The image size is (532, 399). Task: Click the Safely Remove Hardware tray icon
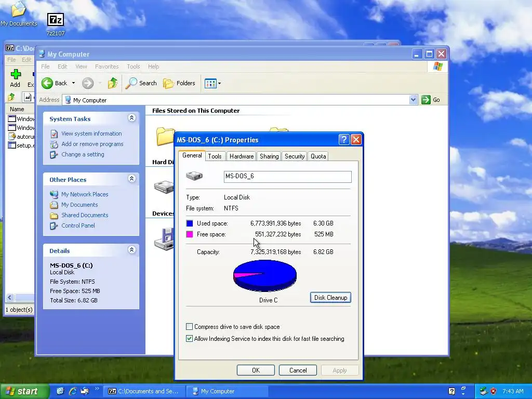point(484,391)
